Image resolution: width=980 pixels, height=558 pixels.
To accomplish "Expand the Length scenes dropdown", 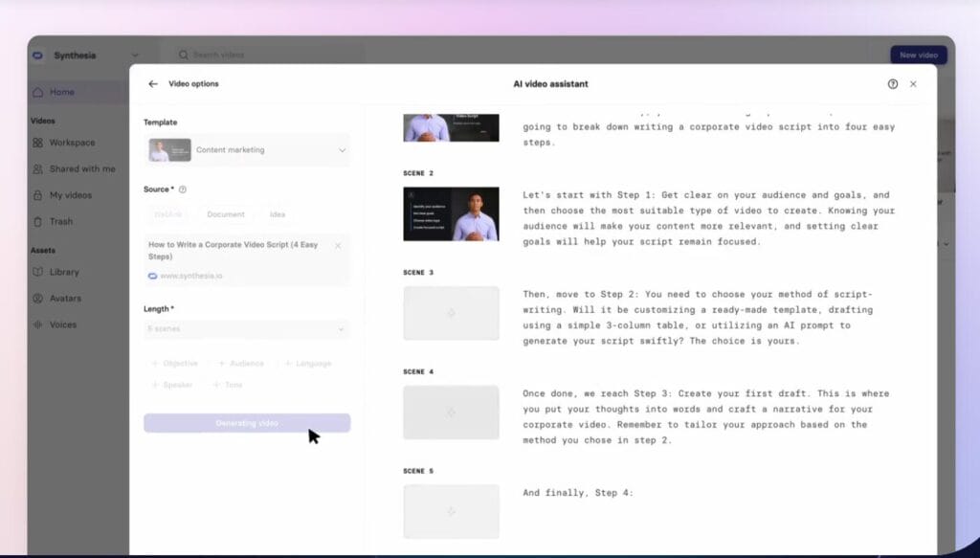I will [x=246, y=329].
